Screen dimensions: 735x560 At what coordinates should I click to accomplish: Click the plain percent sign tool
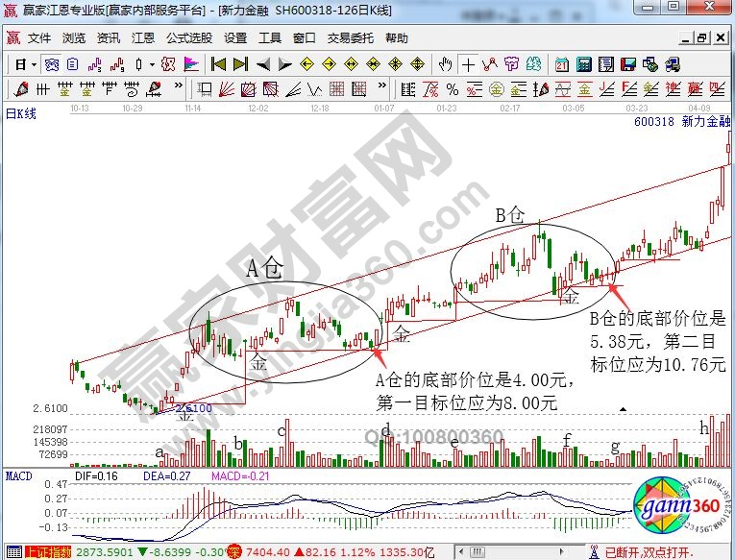click(x=453, y=88)
